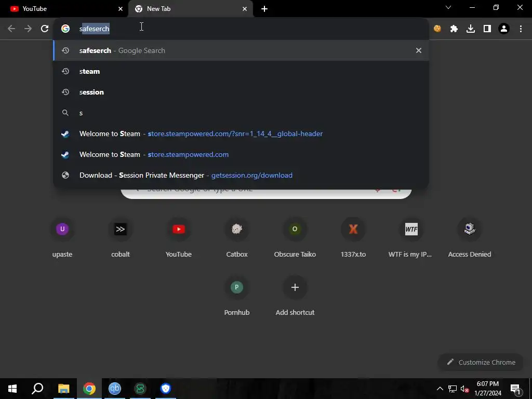532x399 pixels.
Task: Open the network status tray icon
Action: [x=453, y=389]
